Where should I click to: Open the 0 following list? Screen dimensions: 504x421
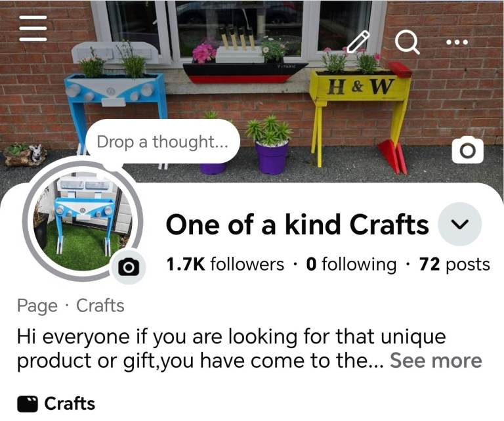tap(351, 265)
